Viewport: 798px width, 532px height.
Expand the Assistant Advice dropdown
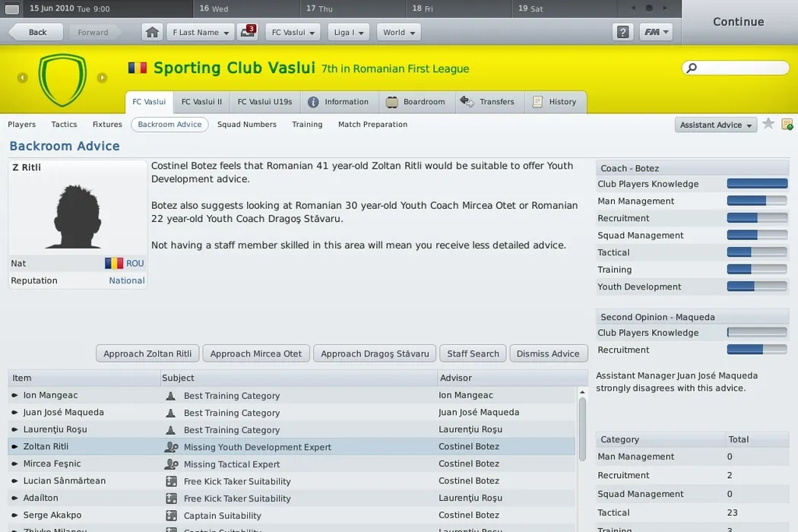click(x=715, y=125)
